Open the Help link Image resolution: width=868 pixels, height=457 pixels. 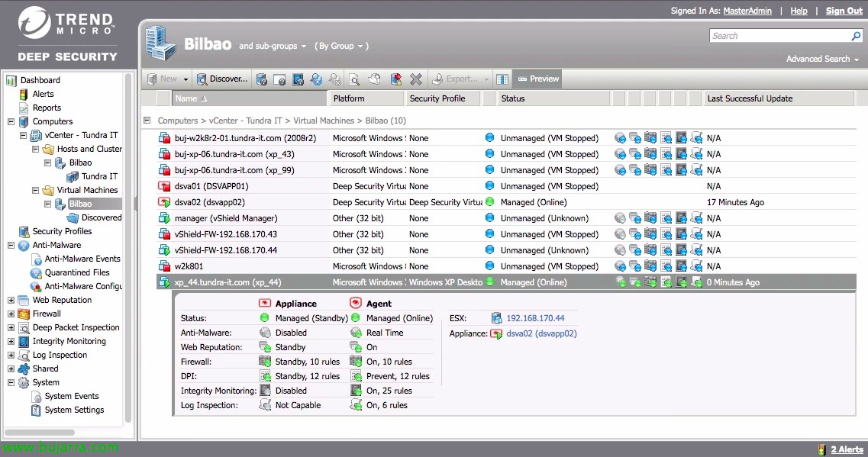pos(799,11)
